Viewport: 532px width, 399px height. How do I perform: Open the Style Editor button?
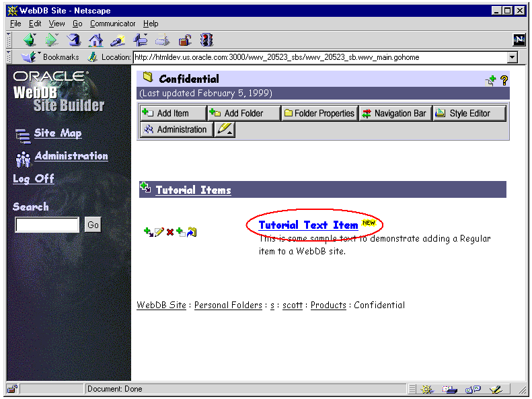point(469,113)
